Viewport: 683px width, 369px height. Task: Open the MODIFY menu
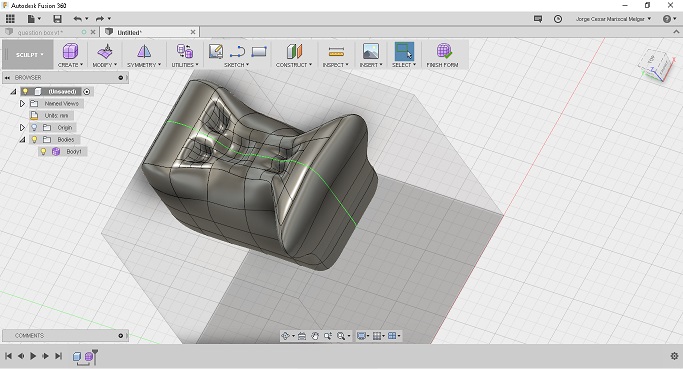(105, 64)
